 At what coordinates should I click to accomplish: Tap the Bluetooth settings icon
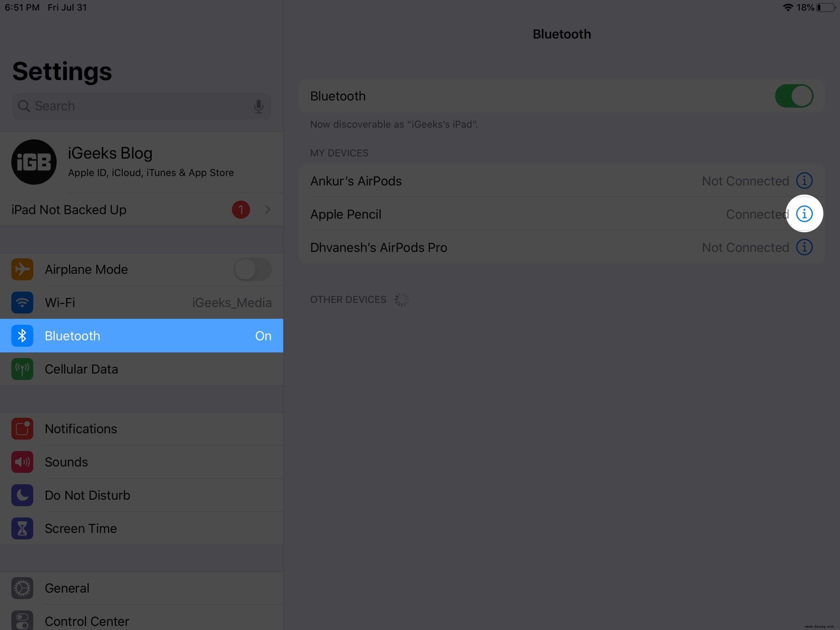[x=22, y=335]
